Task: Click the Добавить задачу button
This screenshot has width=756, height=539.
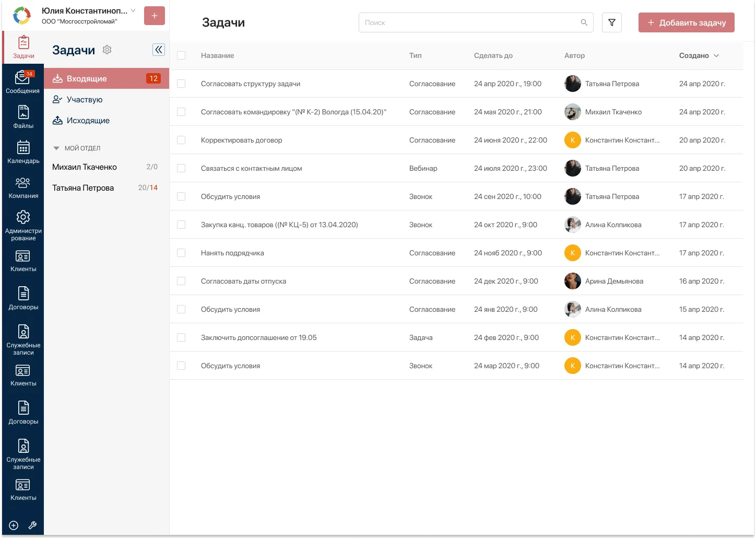Action: 687,22
